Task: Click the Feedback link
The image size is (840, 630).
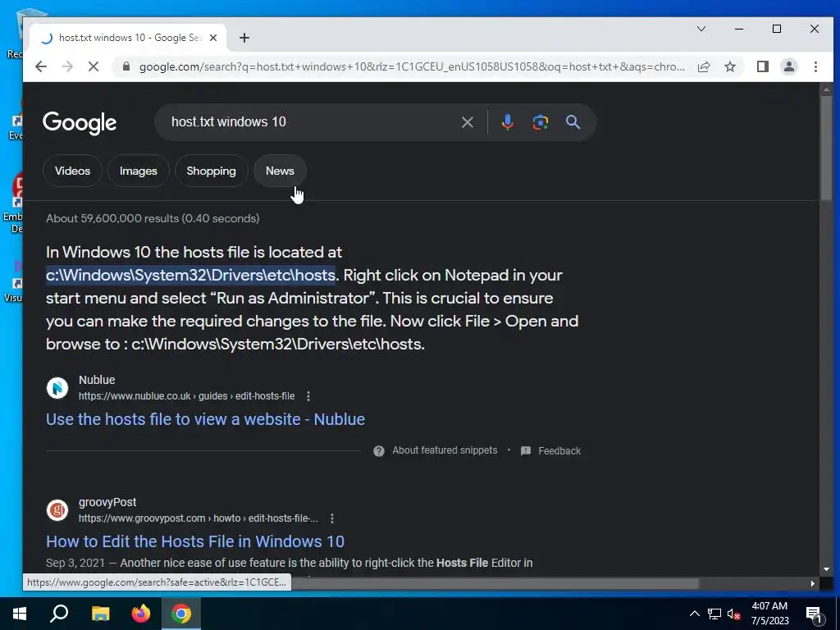Action: [559, 451]
